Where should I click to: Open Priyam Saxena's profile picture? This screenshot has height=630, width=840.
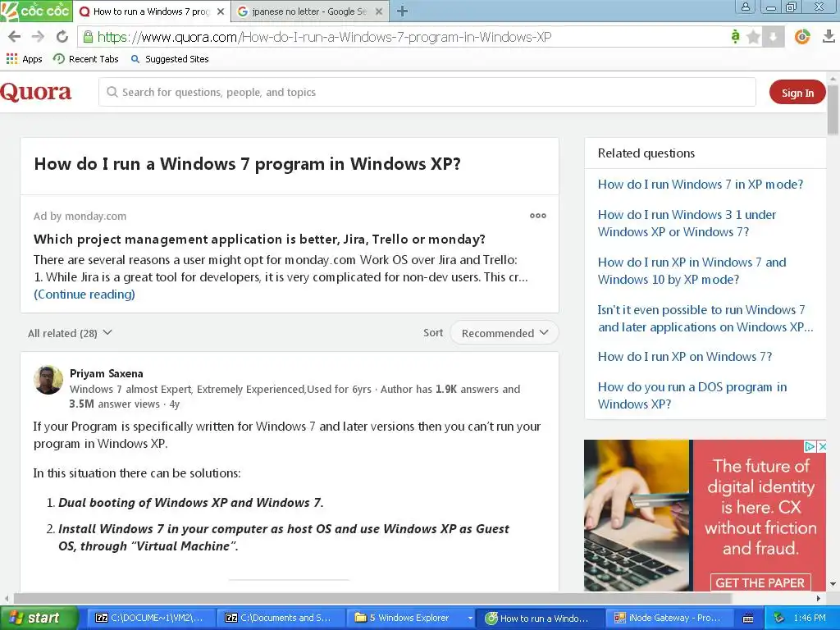(48, 380)
